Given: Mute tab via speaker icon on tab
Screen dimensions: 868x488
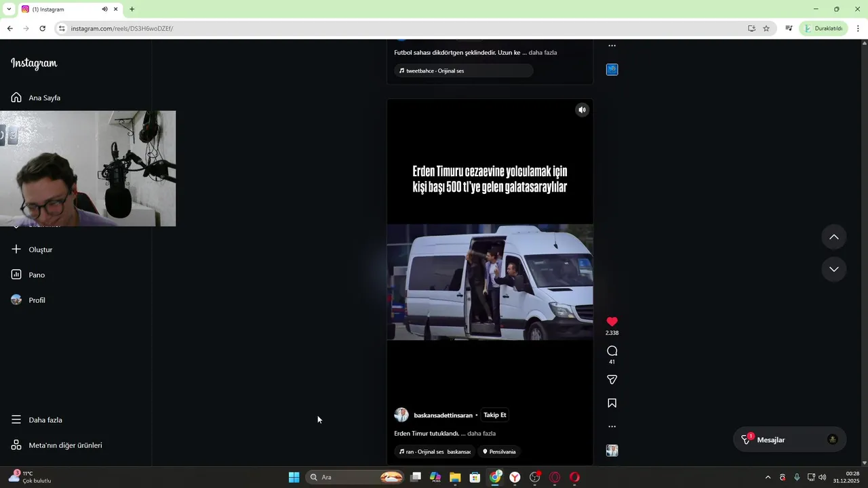Looking at the screenshot, I should pos(105,9).
